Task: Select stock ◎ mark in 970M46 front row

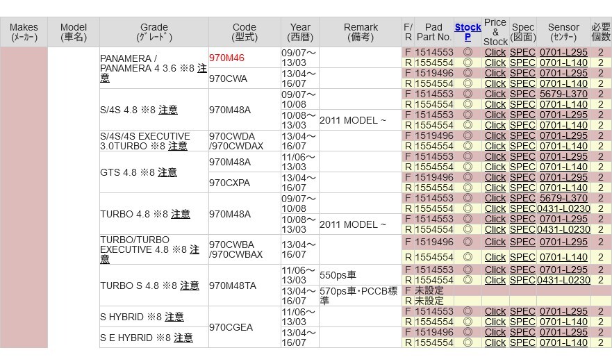Action: [x=468, y=52]
